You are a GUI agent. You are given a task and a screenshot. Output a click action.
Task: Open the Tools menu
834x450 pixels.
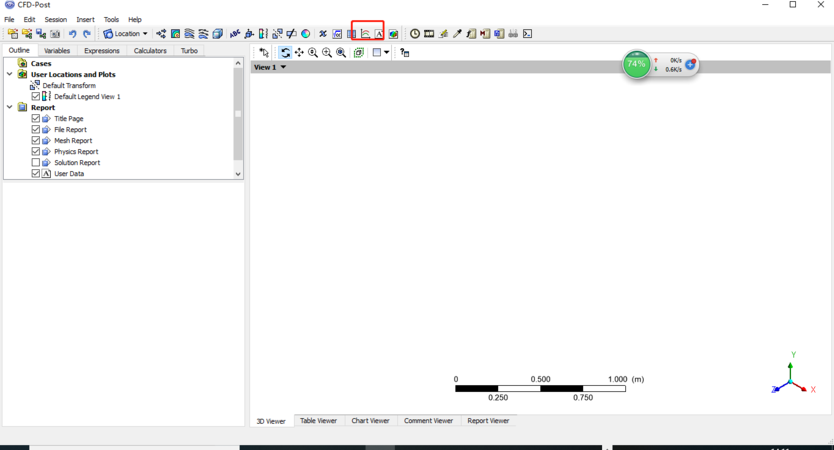point(111,19)
